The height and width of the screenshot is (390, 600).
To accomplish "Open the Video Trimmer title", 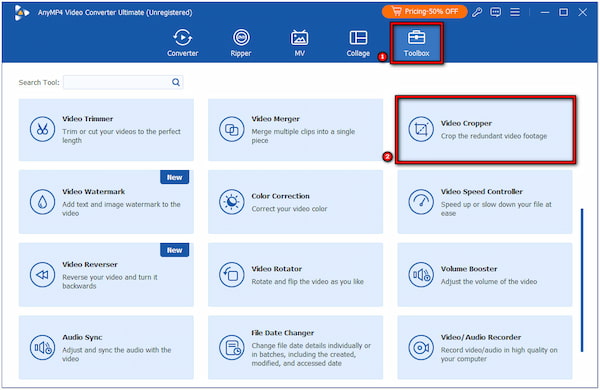I will click(x=88, y=119).
